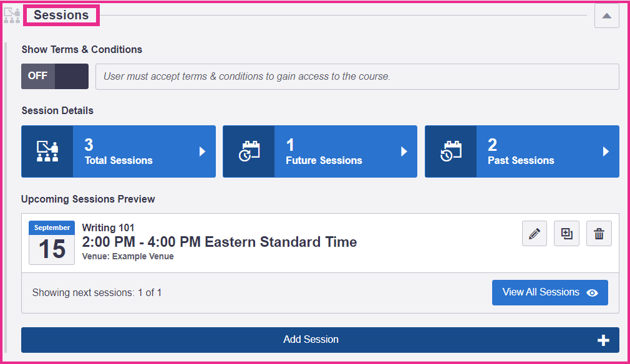Click the Past Sessions calendar history icon

tap(451, 151)
